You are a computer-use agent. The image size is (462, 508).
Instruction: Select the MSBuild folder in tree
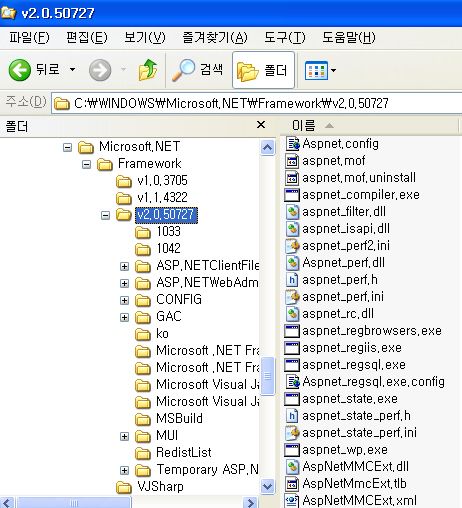tap(169, 419)
